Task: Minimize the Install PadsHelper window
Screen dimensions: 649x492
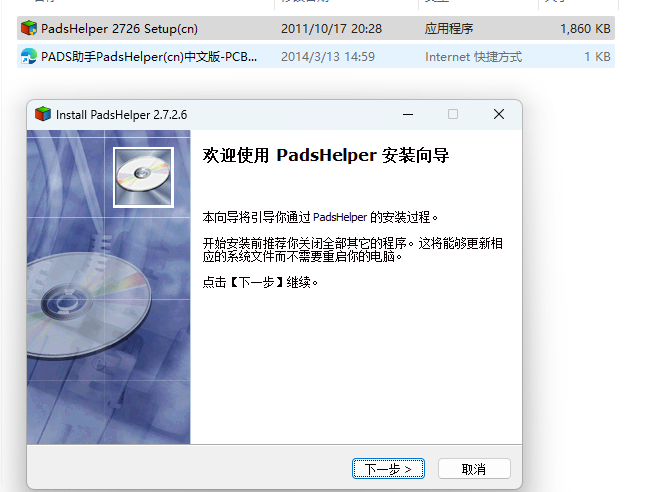Action: point(408,114)
